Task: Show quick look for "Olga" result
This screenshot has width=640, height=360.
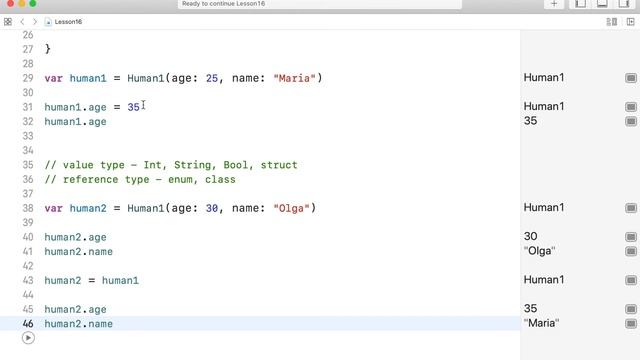Action: 631,251
